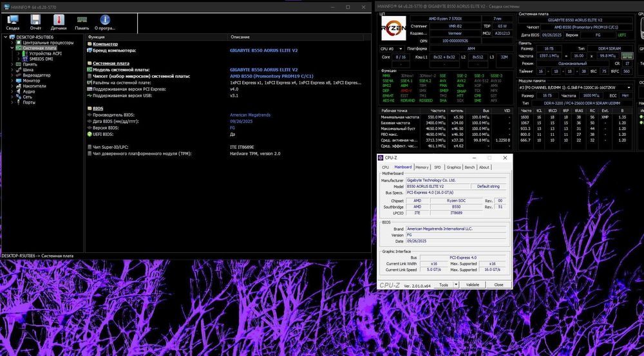
Task: Expand the Сеть tree node
Action: coord(12,97)
